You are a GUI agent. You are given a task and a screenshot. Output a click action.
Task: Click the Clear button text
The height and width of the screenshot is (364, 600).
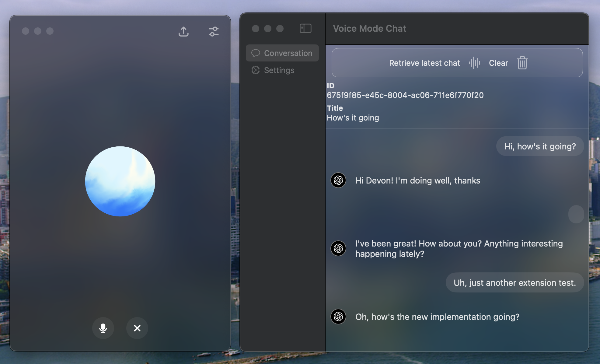(x=498, y=63)
